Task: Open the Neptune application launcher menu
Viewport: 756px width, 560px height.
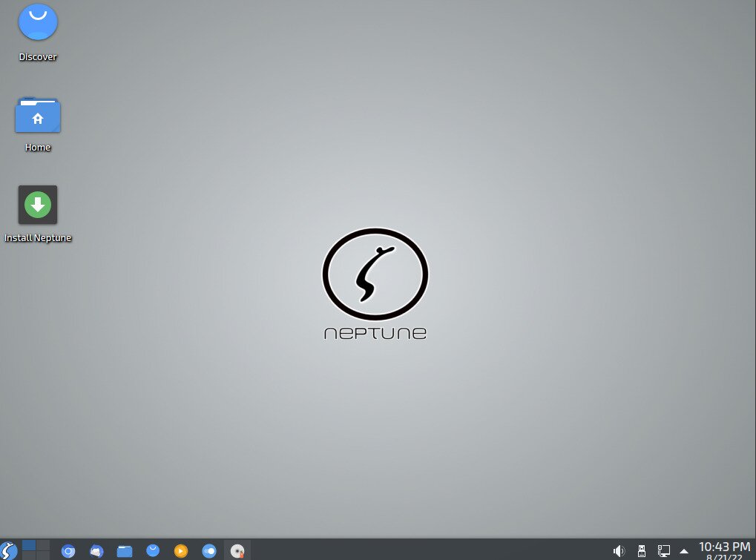Action: [8, 550]
